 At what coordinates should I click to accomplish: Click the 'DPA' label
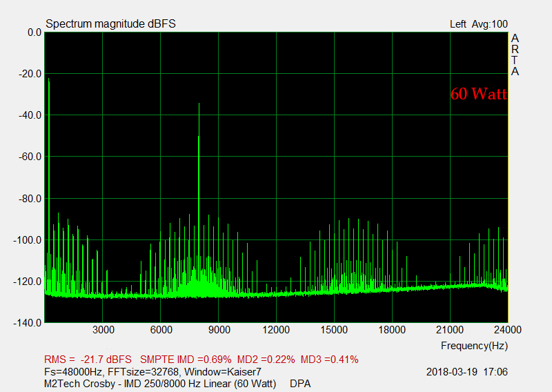click(x=300, y=384)
